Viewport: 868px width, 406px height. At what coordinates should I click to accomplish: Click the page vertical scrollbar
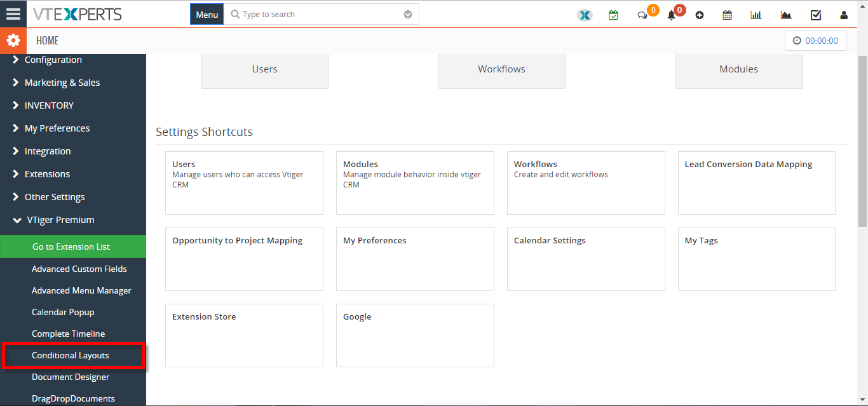863,141
